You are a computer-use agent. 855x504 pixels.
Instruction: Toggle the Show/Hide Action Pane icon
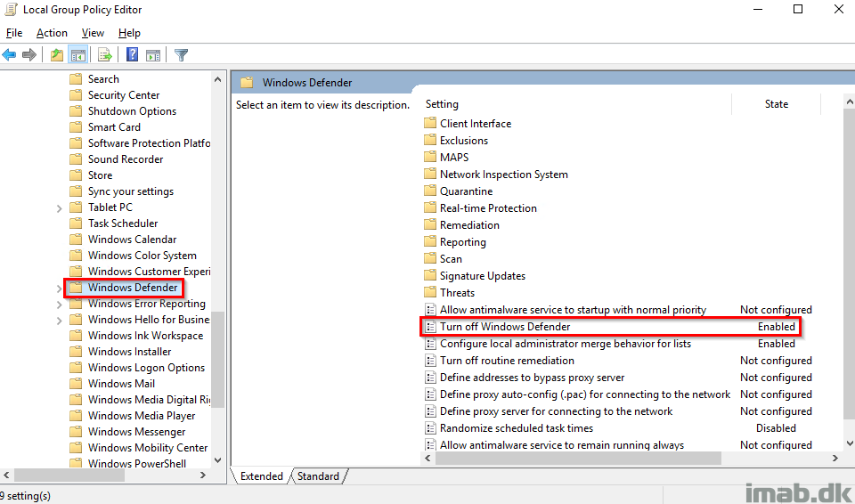pos(153,54)
